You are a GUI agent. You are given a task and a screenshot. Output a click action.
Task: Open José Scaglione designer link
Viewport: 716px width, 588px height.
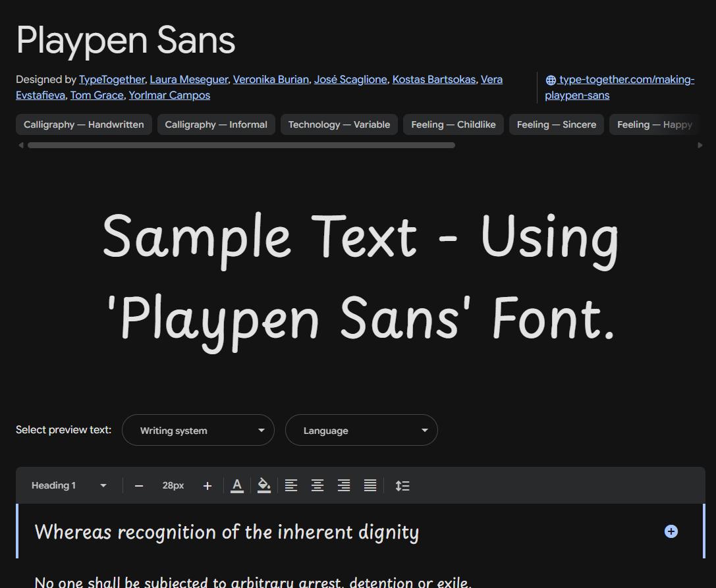[350, 80]
